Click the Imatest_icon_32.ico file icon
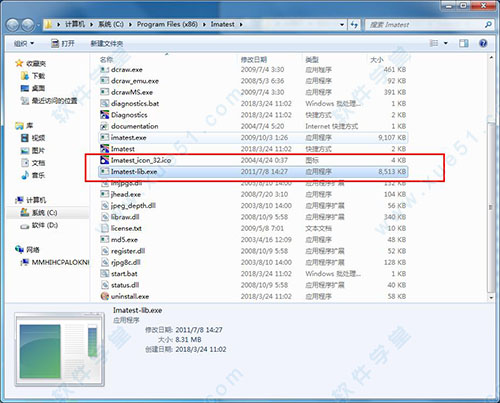This screenshot has height=403, width=500. [105, 160]
